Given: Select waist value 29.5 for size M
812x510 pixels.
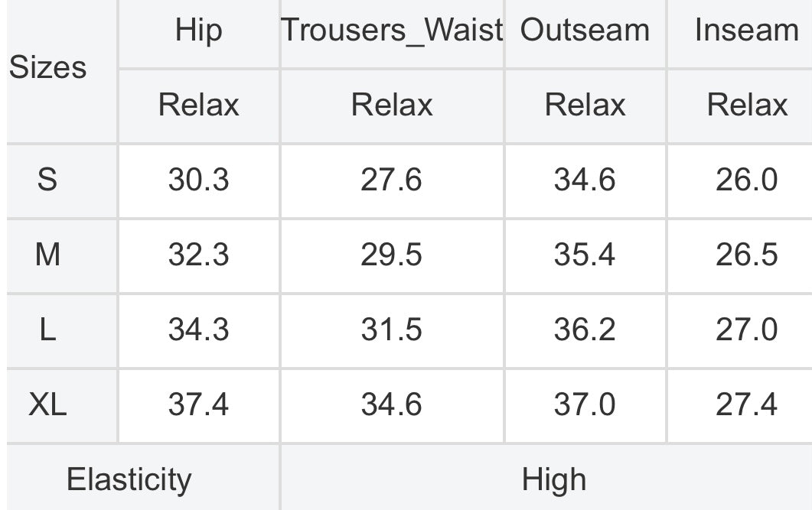Looking at the screenshot, I should tap(392, 255).
